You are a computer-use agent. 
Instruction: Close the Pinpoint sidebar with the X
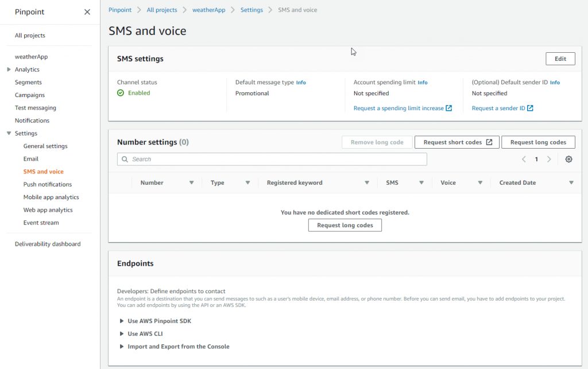pos(87,11)
